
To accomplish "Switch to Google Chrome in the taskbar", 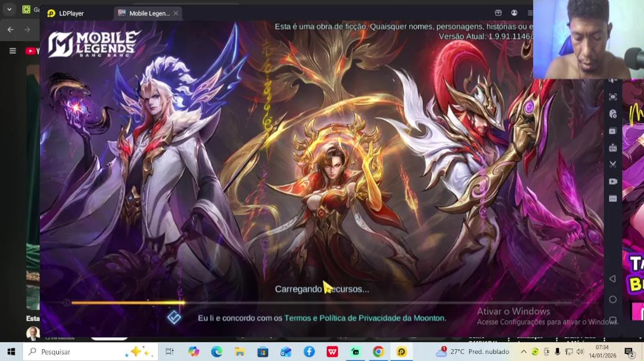I will point(378,351).
